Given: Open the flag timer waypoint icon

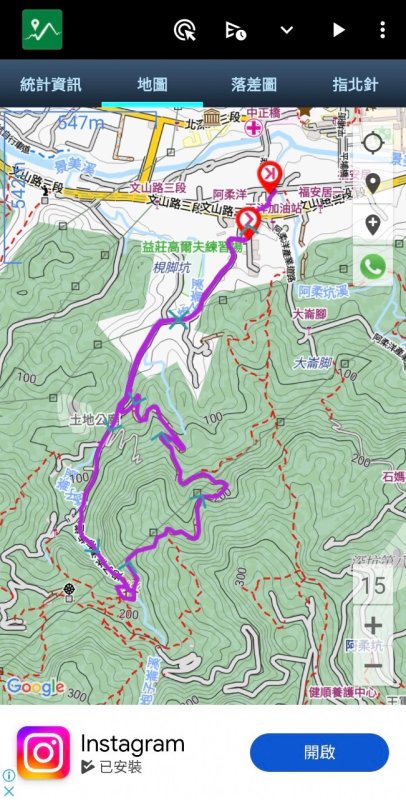Looking at the screenshot, I should [236, 30].
